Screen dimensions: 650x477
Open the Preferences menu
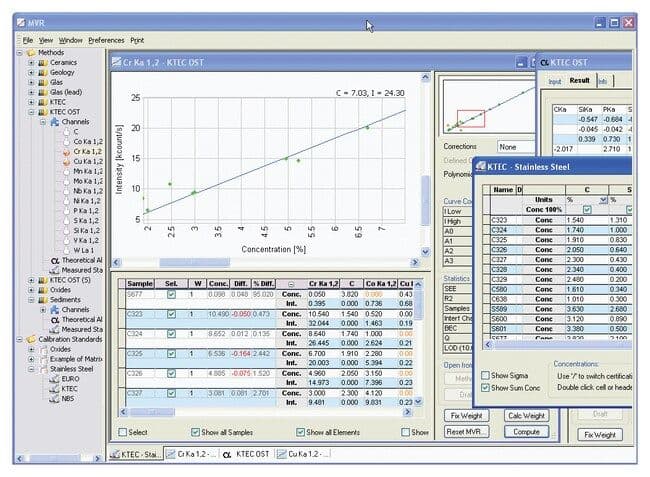[x=106, y=40]
